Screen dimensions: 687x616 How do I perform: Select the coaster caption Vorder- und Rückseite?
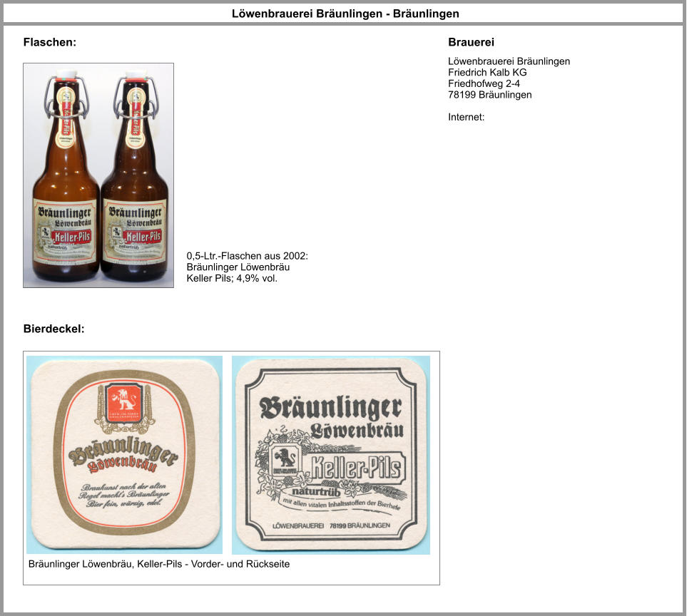(x=240, y=564)
